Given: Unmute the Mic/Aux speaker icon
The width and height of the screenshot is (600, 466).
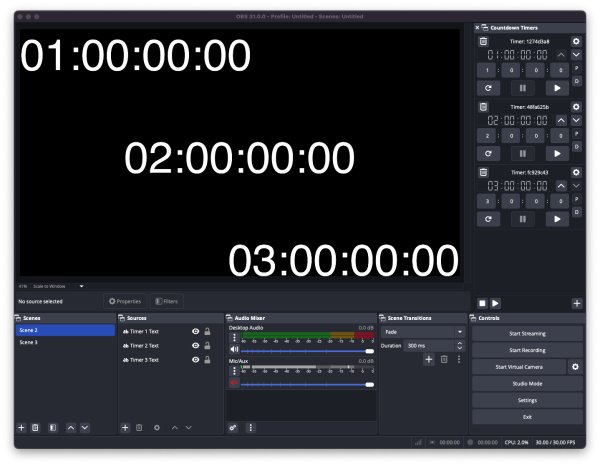Looking at the screenshot, I should pyautogui.click(x=234, y=383).
